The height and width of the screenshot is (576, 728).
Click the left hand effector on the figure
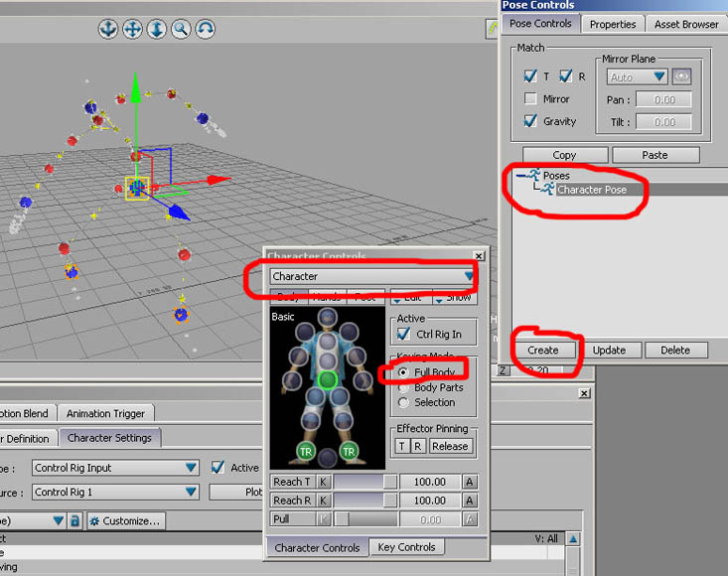point(292,380)
